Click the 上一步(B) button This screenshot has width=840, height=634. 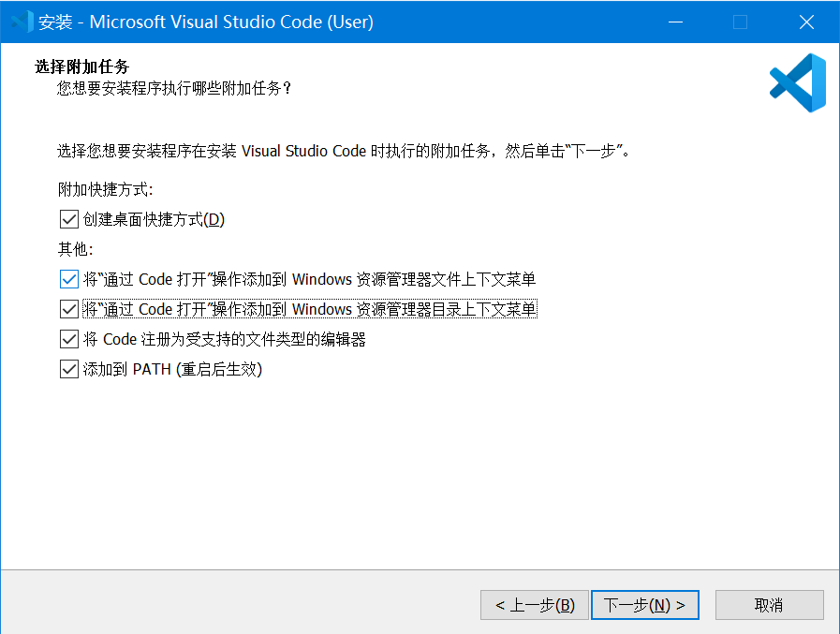point(534,604)
